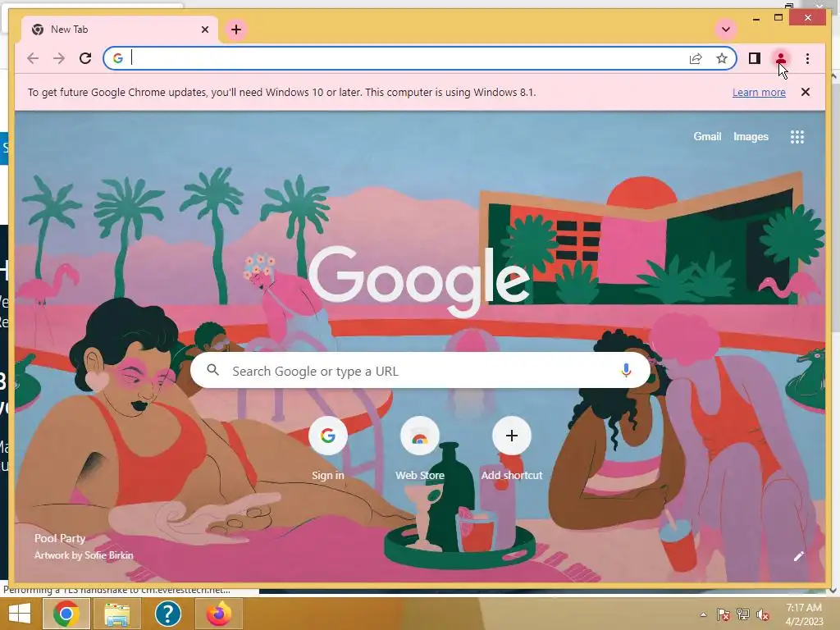Image resolution: width=840 pixels, height=630 pixels.
Task: Open Firefox from the taskbar
Action: coord(218,614)
